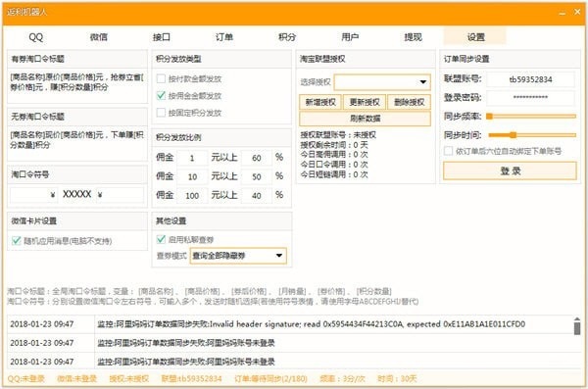Click the 授权联盟账号：未授权 text

[338, 135]
